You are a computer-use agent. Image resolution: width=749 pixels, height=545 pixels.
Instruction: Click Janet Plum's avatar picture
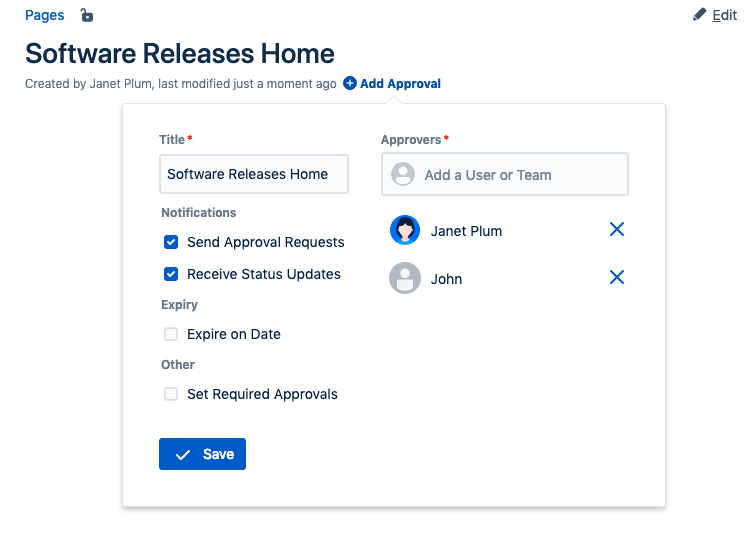404,231
